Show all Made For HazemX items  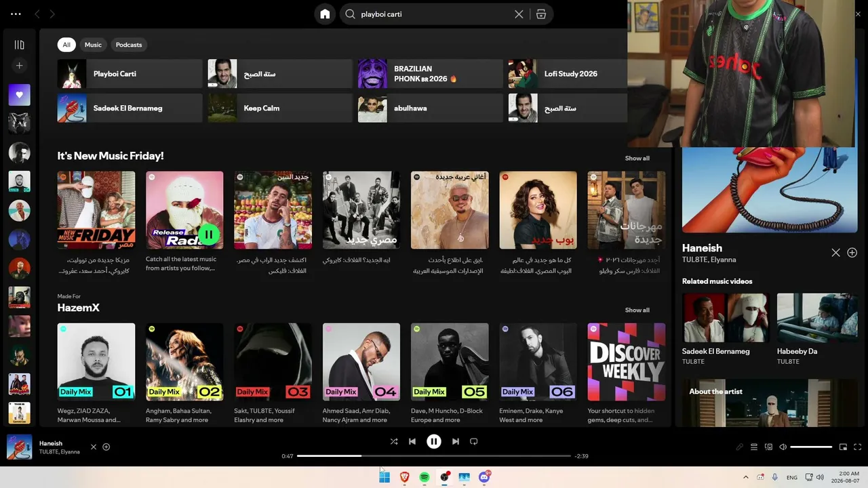click(x=637, y=310)
